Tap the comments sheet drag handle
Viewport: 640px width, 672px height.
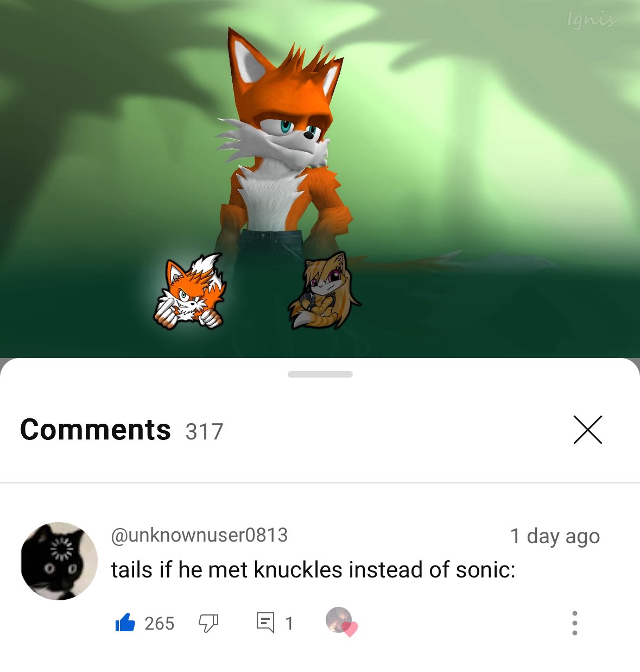tap(320, 374)
